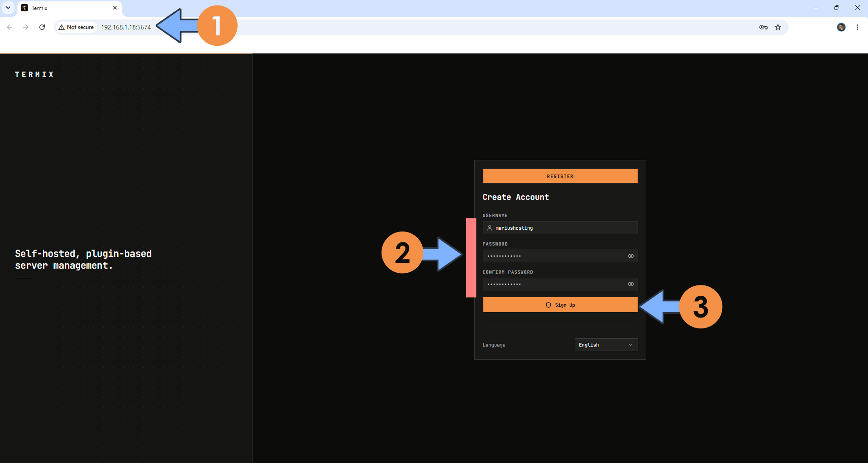Focus the Confirm Password field
The width and height of the screenshot is (868, 463).
click(560, 284)
